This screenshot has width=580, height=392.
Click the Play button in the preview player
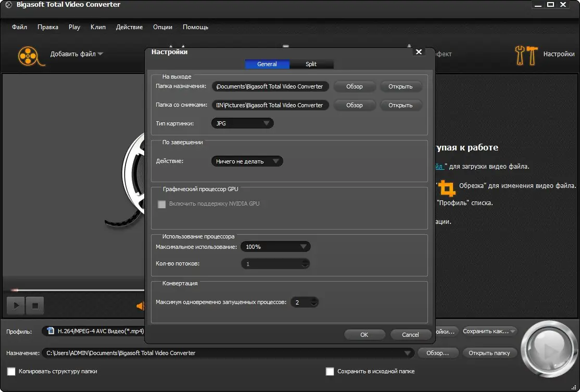16,306
